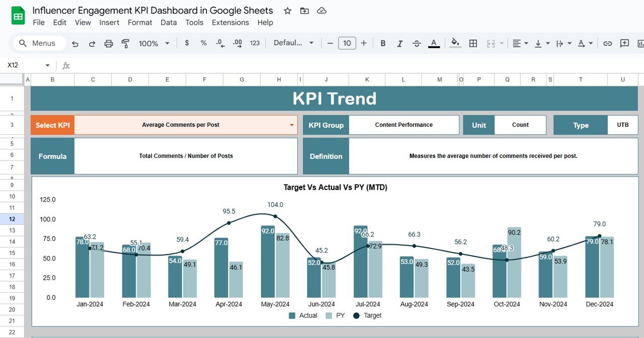Screen dimensions: 644x338
Task: Toggle strikethrough formatting
Action: pyautogui.click(x=417, y=43)
